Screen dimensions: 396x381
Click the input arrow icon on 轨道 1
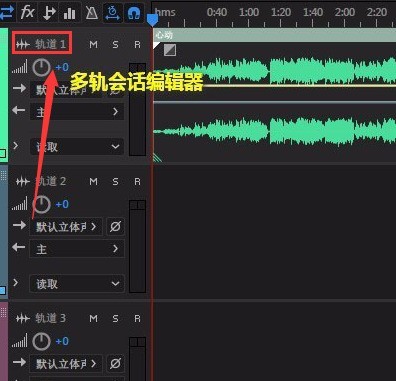19,88
